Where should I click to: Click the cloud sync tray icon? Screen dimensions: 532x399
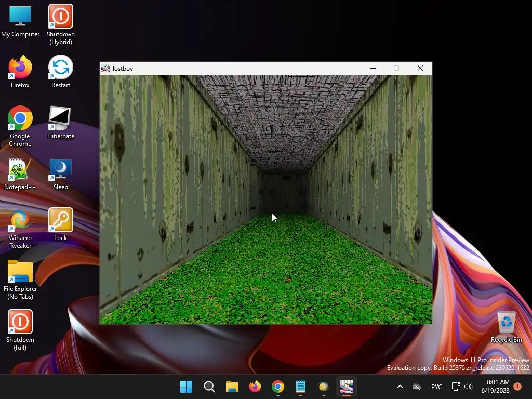click(x=417, y=387)
